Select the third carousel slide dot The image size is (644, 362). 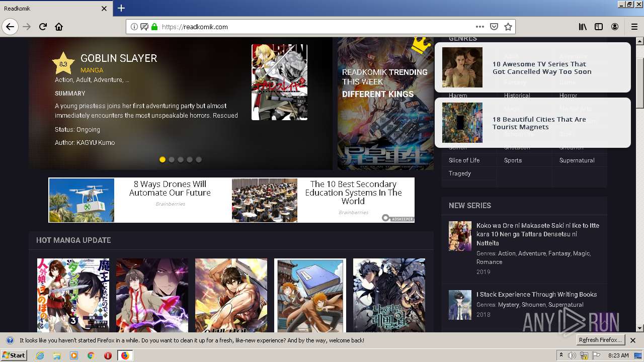(181, 159)
